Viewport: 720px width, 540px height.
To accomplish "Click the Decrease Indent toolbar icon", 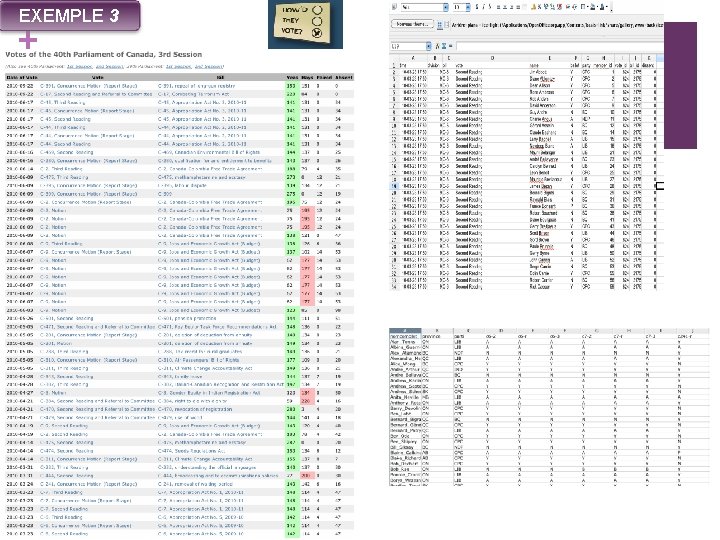I will 568,7.
